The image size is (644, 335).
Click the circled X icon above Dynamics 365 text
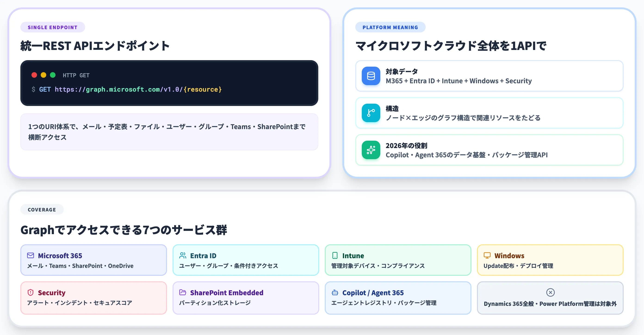click(x=550, y=292)
